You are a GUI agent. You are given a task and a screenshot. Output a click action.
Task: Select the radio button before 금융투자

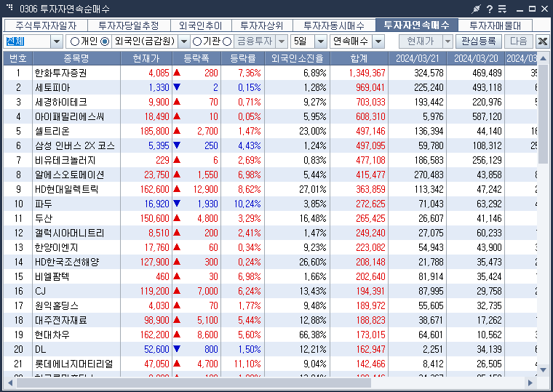tap(228, 41)
